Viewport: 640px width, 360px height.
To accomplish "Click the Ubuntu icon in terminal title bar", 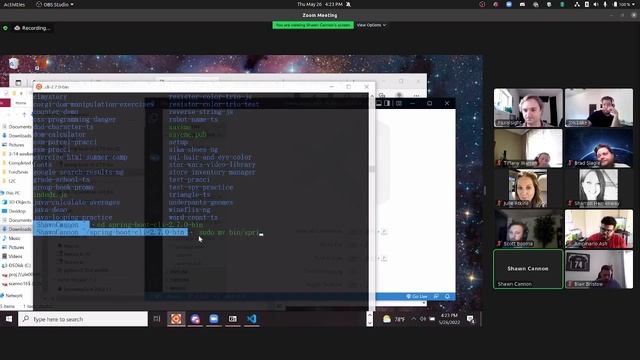I will [x=39, y=87].
